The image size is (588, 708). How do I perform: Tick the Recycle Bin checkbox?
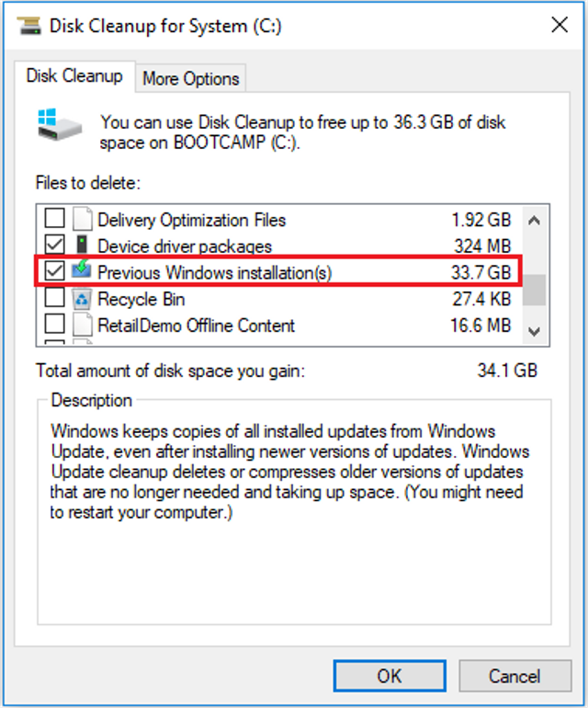tap(55, 299)
